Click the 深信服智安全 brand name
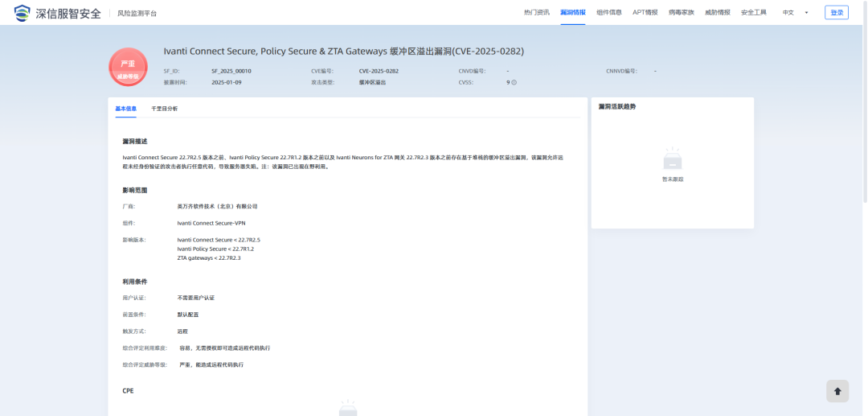 pos(68,14)
